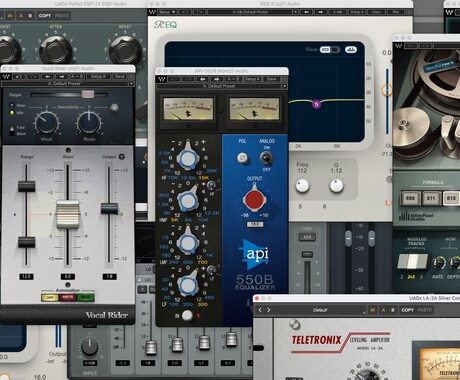
Task: Go to previous preset in LA-2A window
Action: click(x=260, y=310)
